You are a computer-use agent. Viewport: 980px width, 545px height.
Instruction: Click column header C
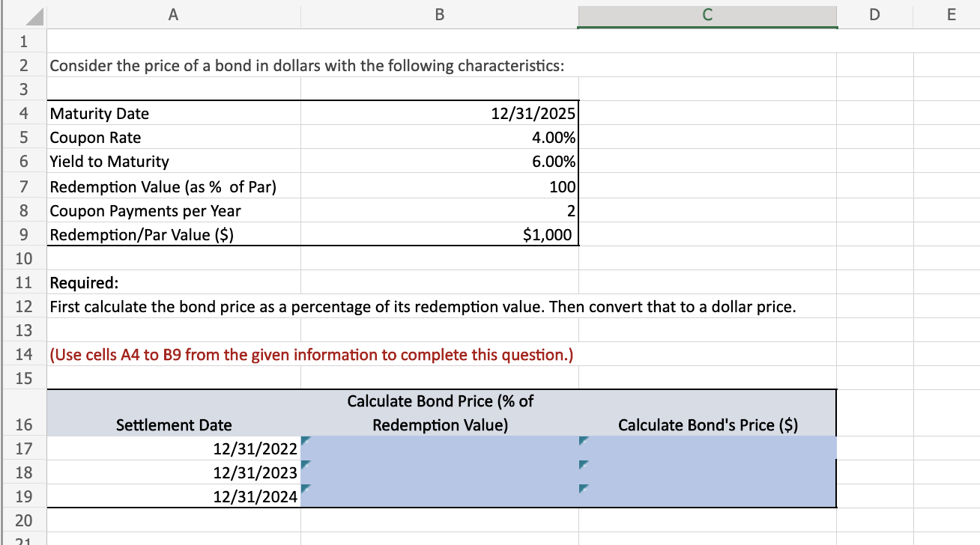(x=707, y=13)
